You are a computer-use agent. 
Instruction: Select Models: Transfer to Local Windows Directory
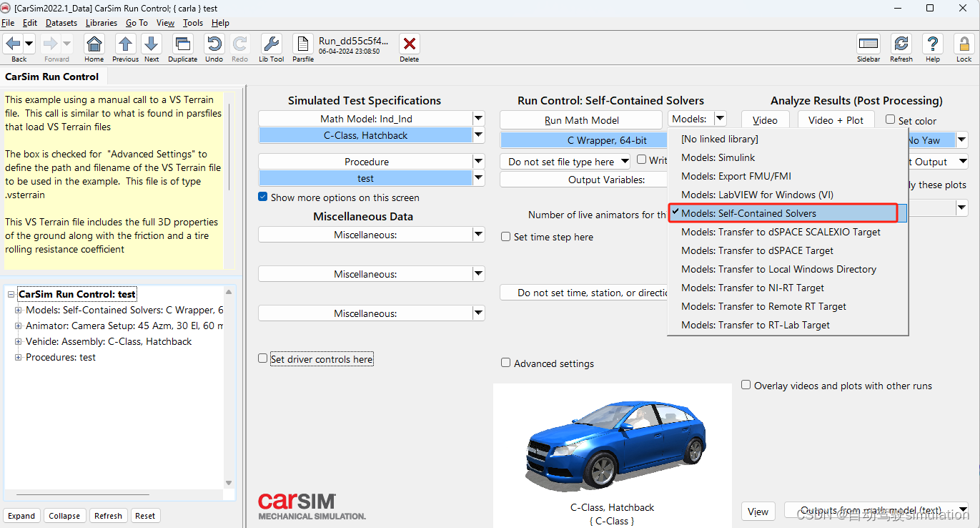[x=788, y=269]
